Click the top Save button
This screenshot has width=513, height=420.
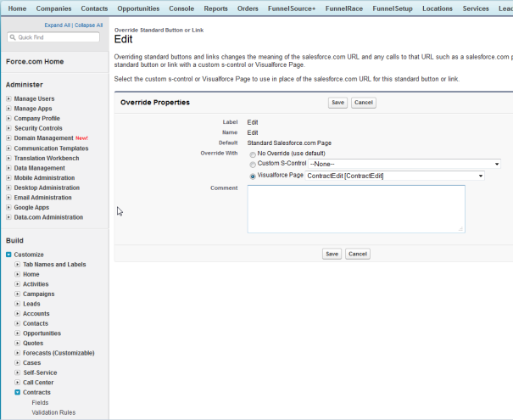[337, 103]
